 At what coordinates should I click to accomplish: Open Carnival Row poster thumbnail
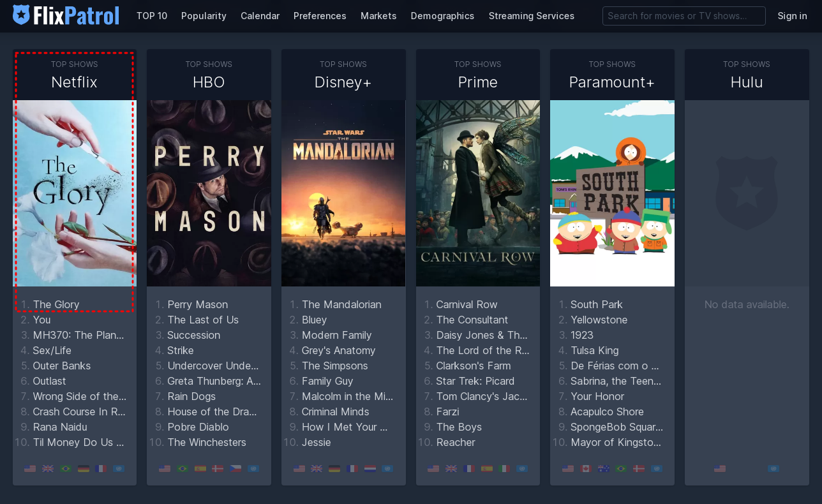478,193
